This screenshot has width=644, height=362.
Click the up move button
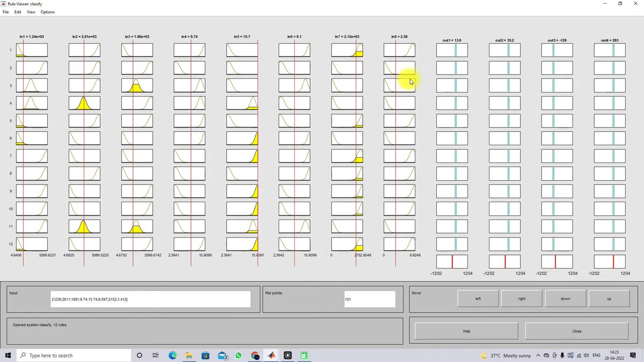click(x=609, y=299)
